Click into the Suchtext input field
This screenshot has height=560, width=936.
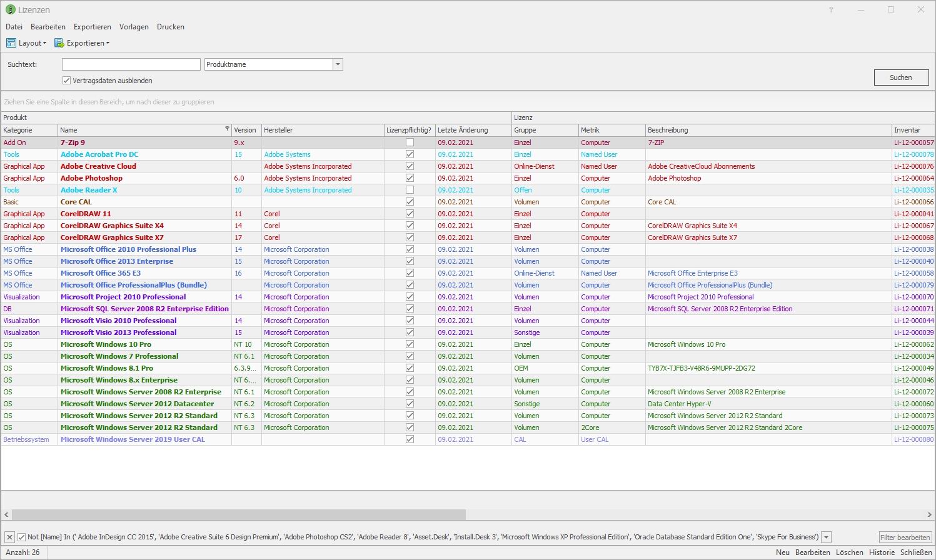(131, 64)
